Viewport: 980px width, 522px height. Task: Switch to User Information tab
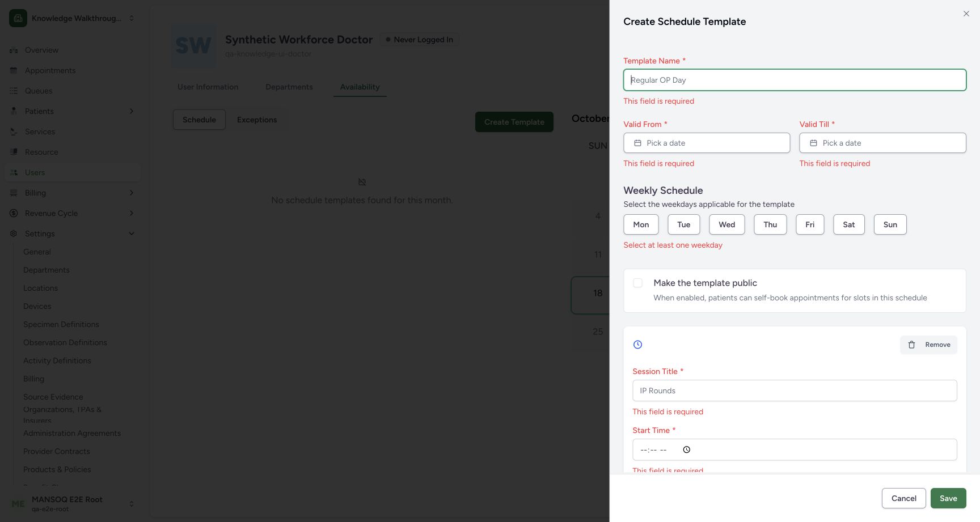[x=208, y=87]
